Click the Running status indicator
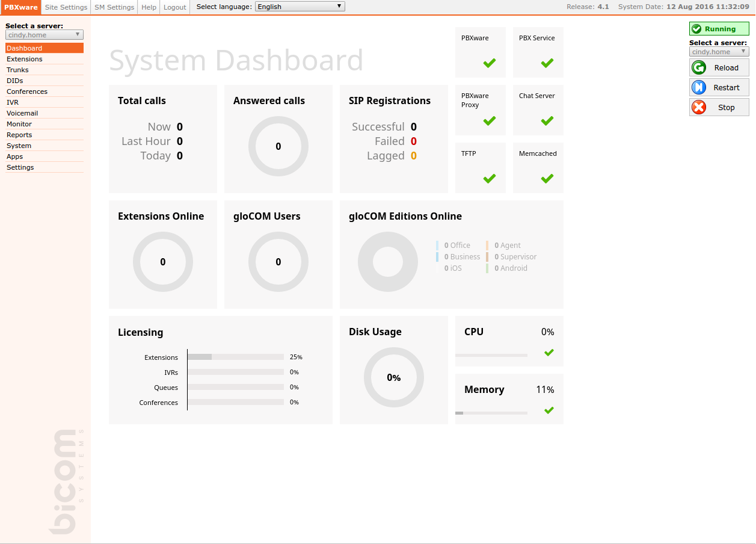The image size is (756, 544). pyautogui.click(x=719, y=29)
